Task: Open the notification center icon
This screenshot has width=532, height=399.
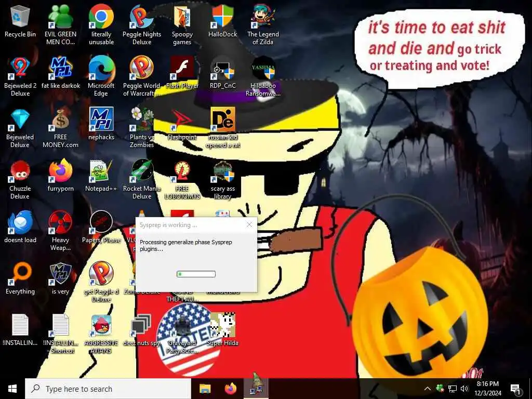Action: click(x=516, y=389)
